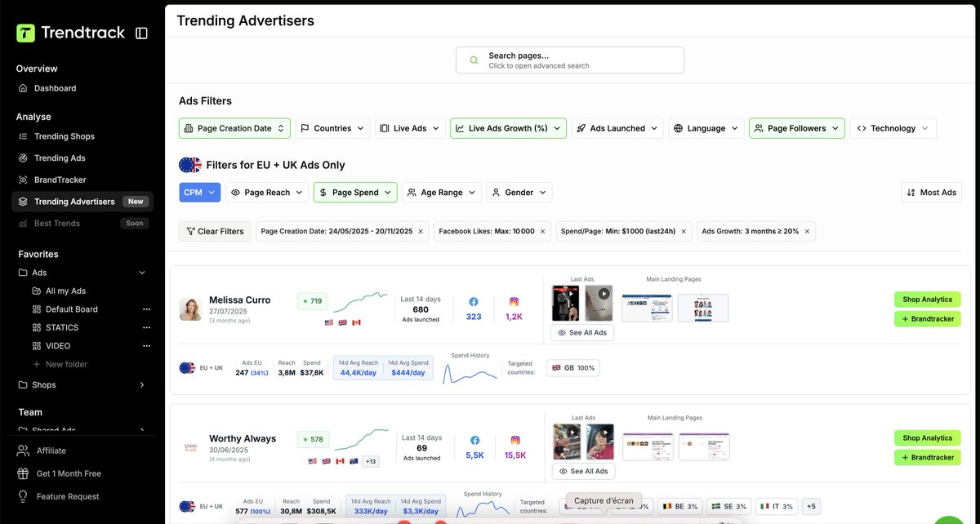Open Melissa Curro's first ad thumbnail
The width and height of the screenshot is (980, 524).
(566, 303)
